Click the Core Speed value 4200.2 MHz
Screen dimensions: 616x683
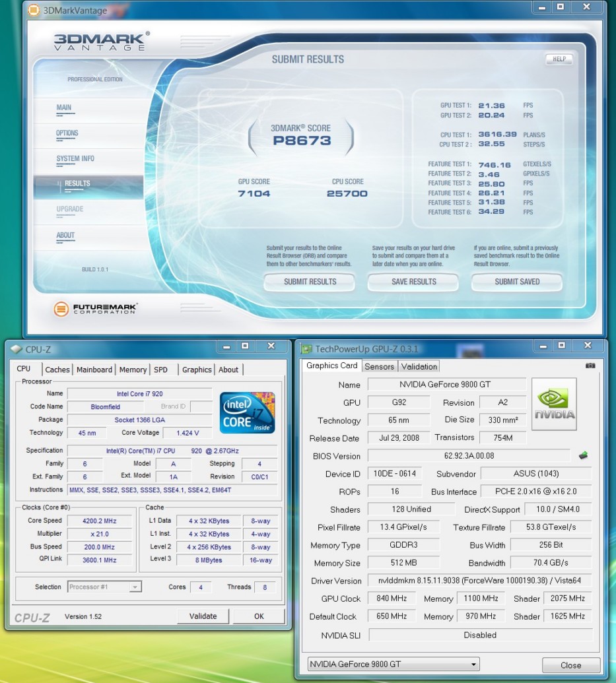(100, 521)
